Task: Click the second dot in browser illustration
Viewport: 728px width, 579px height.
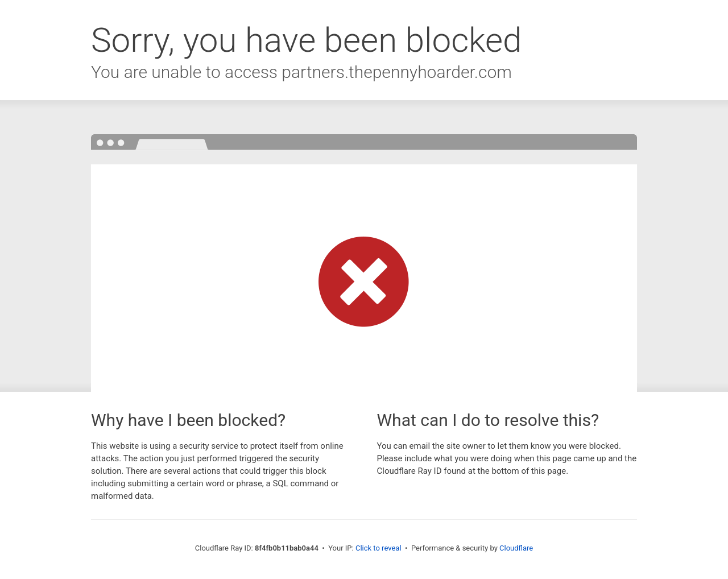Action: pyautogui.click(x=110, y=143)
